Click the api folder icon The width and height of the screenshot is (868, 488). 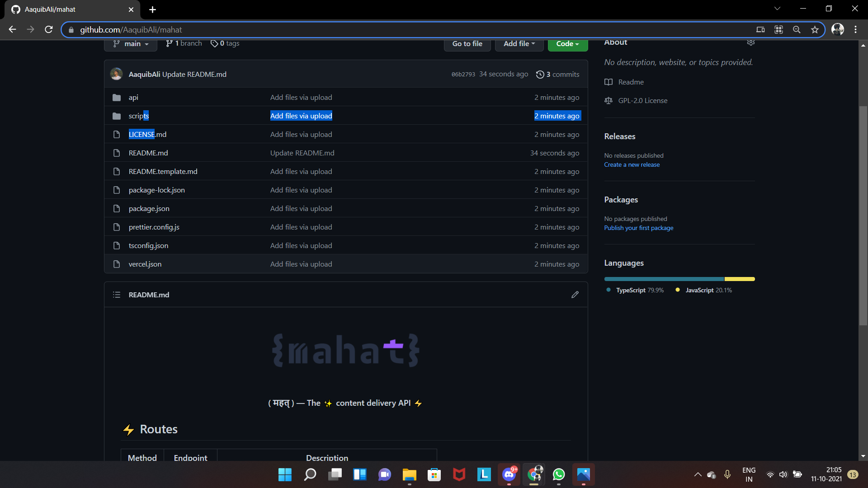tap(117, 98)
